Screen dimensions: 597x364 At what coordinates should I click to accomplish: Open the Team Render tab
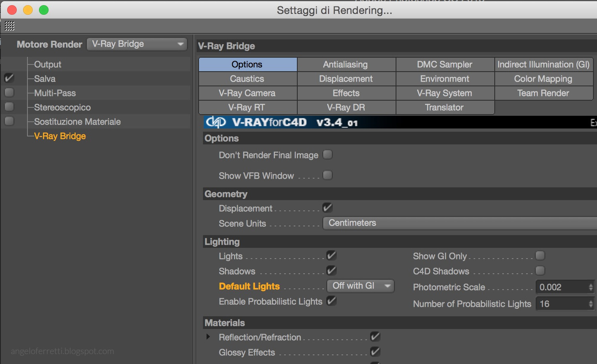(x=544, y=93)
